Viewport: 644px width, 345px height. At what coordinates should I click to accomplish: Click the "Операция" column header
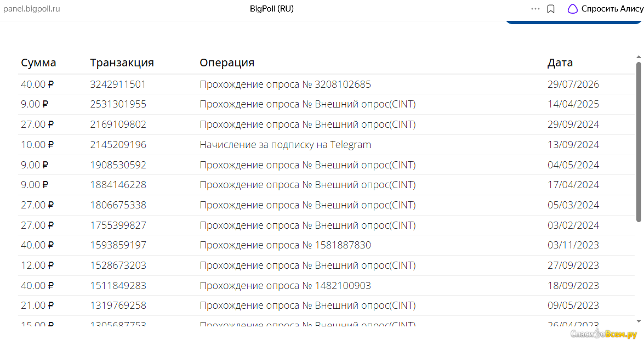(227, 63)
